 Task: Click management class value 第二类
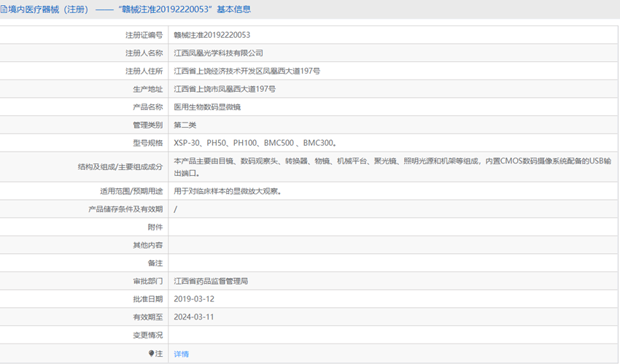point(185,125)
